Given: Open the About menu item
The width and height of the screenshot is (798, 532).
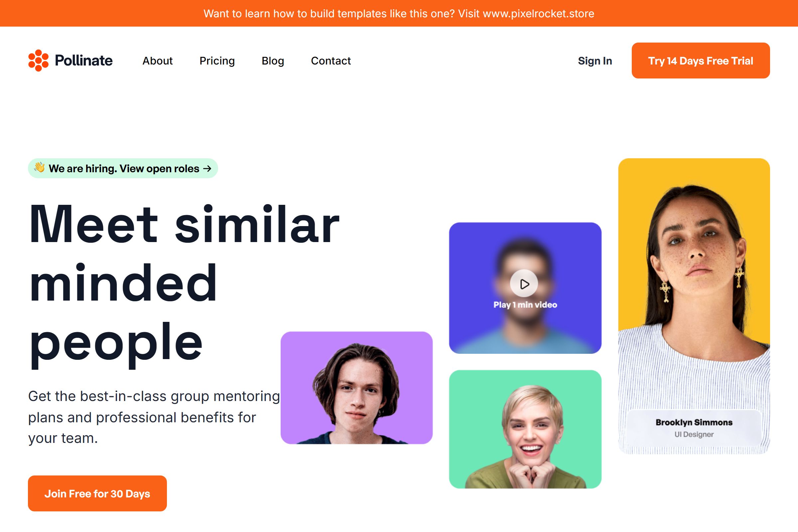Looking at the screenshot, I should coord(157,61).
